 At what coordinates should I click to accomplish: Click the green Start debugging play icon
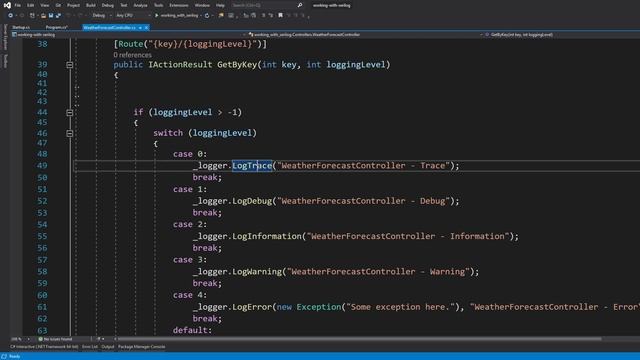pos(156,16)
